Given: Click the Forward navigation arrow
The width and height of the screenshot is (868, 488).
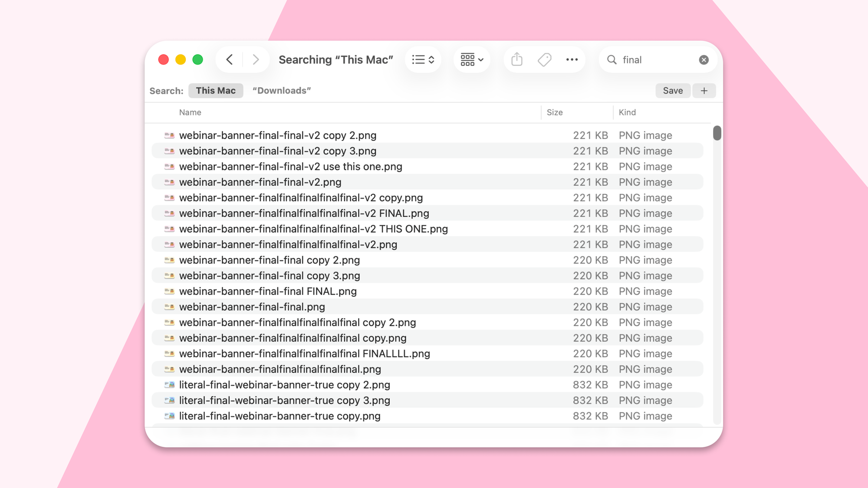Looking at the screenshot, I should click(256, 59).
